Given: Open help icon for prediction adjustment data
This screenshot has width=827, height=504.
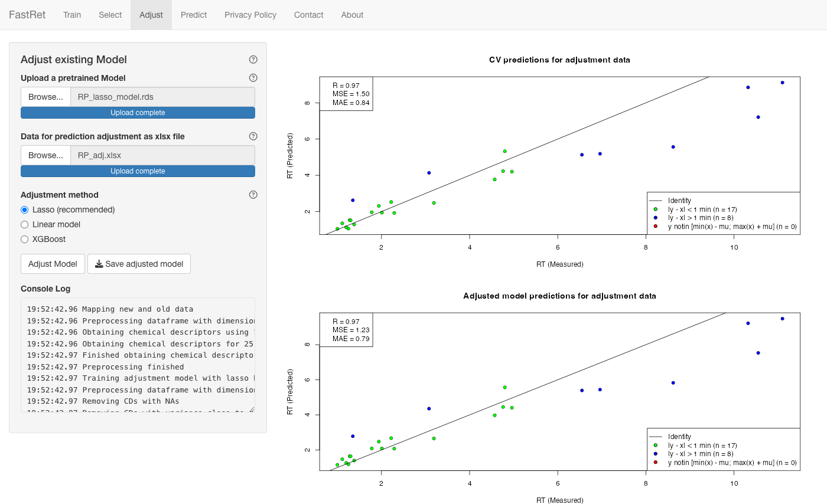Looking at the screenshot, I should coord(253,136).
